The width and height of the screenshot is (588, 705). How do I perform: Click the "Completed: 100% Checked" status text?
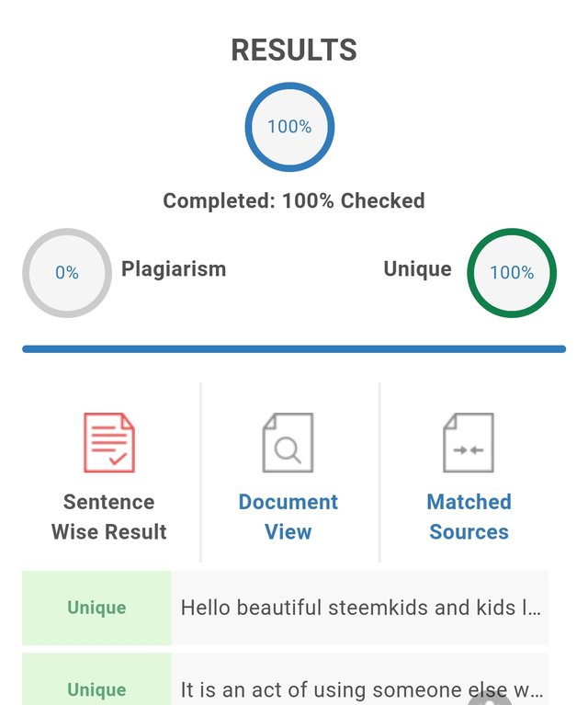coord(294,200)
